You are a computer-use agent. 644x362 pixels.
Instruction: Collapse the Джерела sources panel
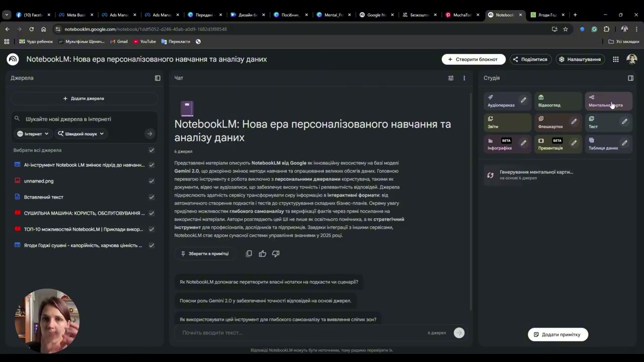coord(157,78)
